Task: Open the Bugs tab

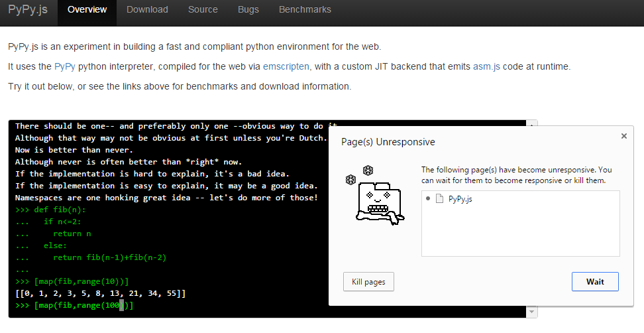Action: (248, 9)
